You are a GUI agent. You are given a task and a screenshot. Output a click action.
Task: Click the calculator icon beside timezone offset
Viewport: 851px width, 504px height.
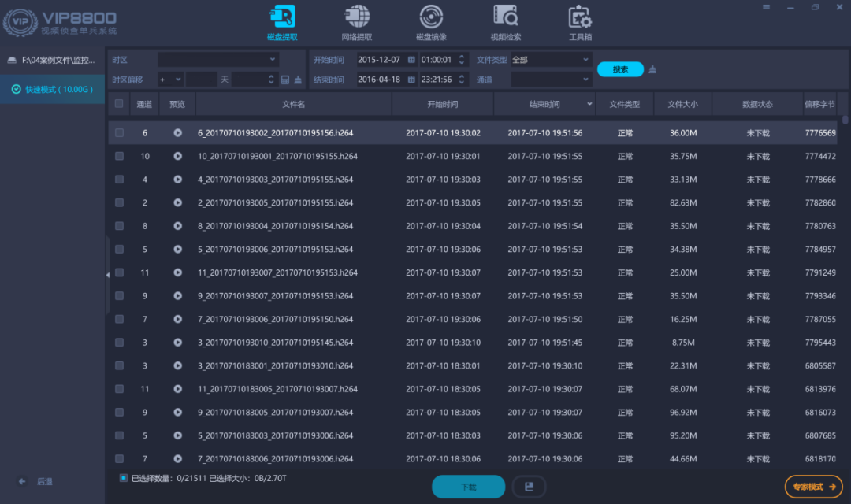285,80
